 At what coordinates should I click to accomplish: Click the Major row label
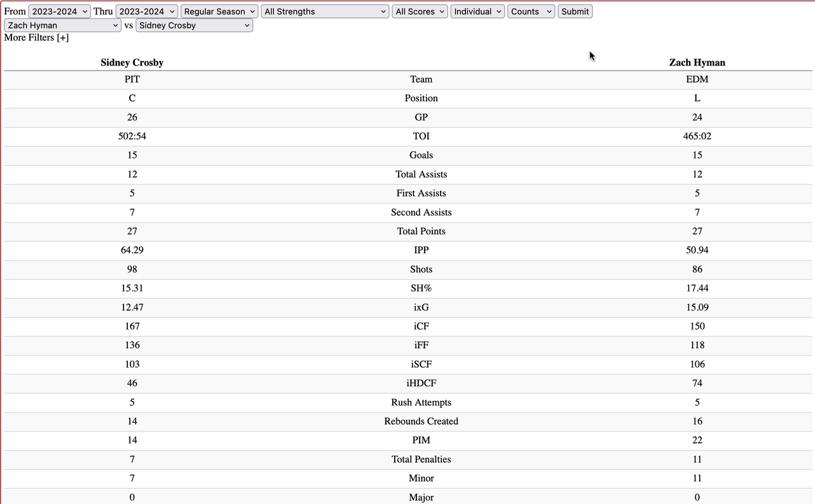click(421, 498)
